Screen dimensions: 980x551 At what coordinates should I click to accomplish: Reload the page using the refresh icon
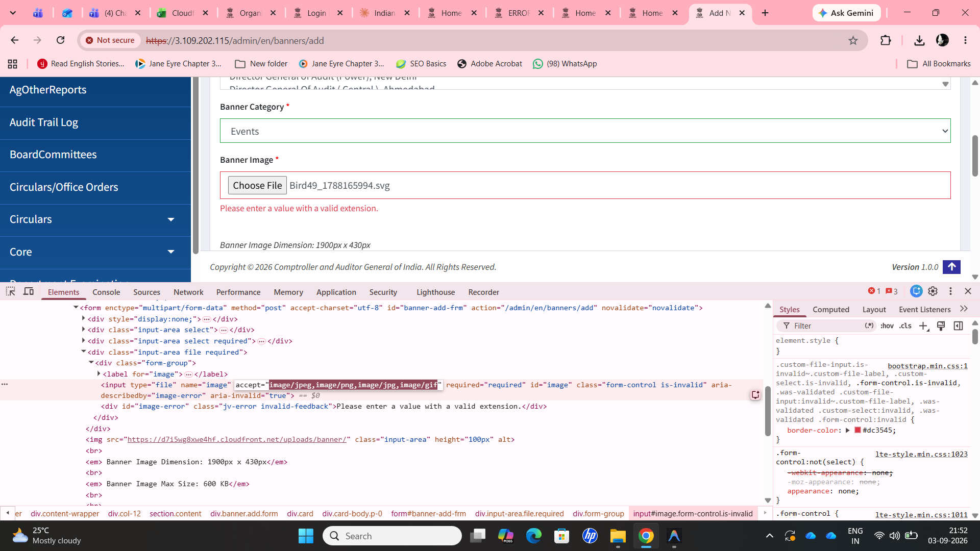[x=61, y=40]
